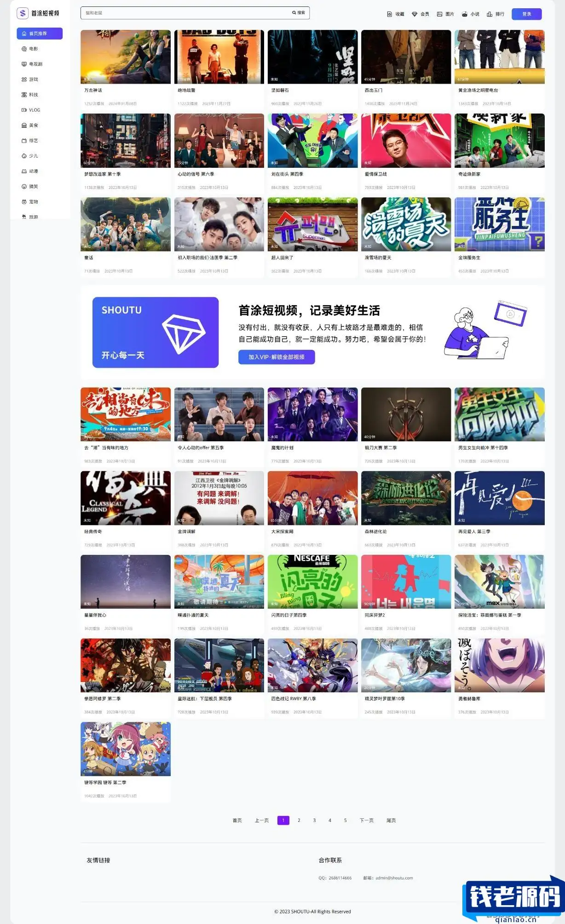Viewport: 565px width, 924px height.
Task: Open 奇迹焕新家 video thumbnail
Action: point(500,141)
